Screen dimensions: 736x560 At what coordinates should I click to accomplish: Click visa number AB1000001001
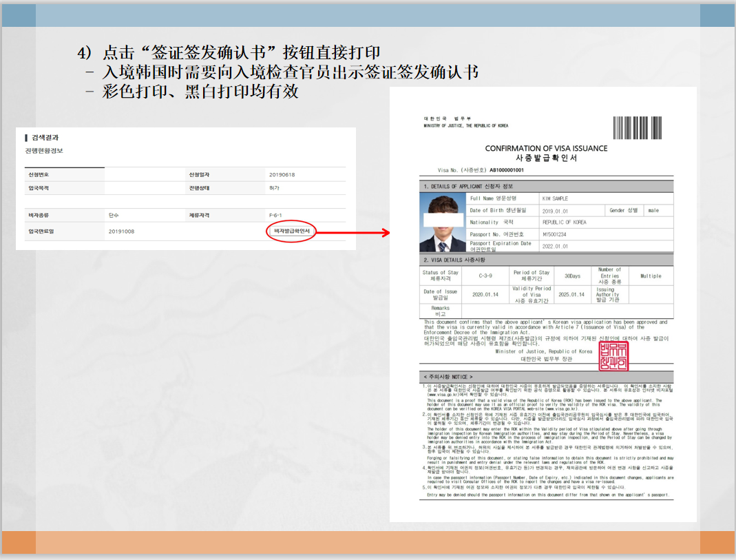(x=507, y=170)
